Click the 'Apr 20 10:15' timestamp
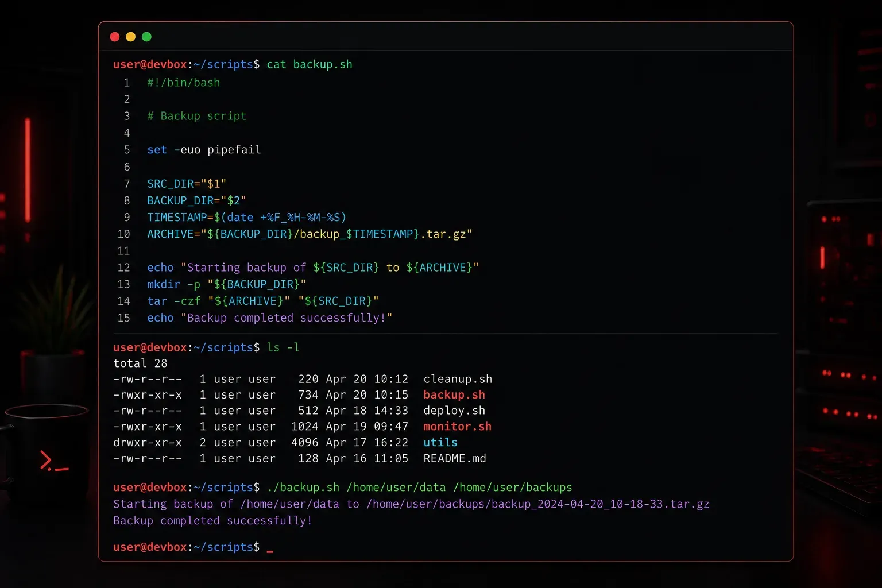The height and width of the screenshot is (588, 882). (367, 395)
